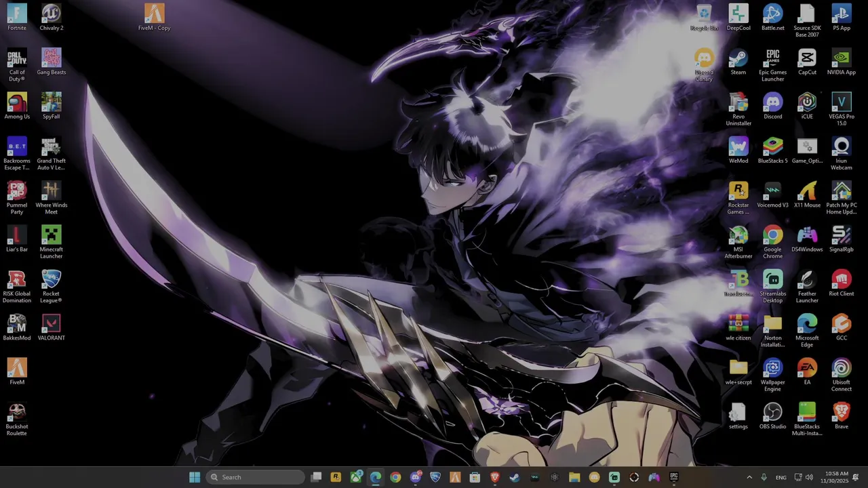The height and width of the screenshot is (488, 868).
Task: Select the wle citizen archive
Action: tap(738, 327)
